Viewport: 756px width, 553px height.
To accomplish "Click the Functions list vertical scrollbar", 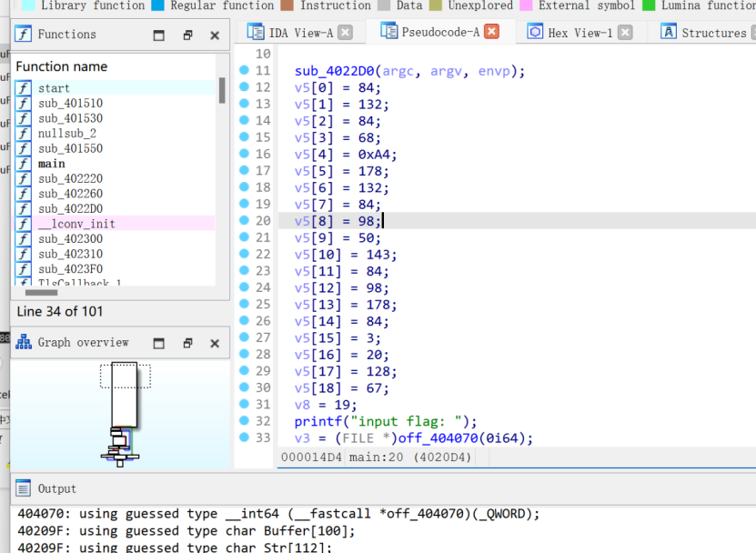I will click(222, 90).
